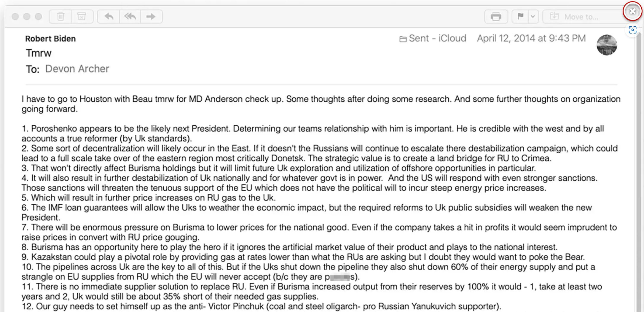This screenshot has height=312, width=644.
Task: Open the flag color dropdown chevron
Action: (533, 17)
